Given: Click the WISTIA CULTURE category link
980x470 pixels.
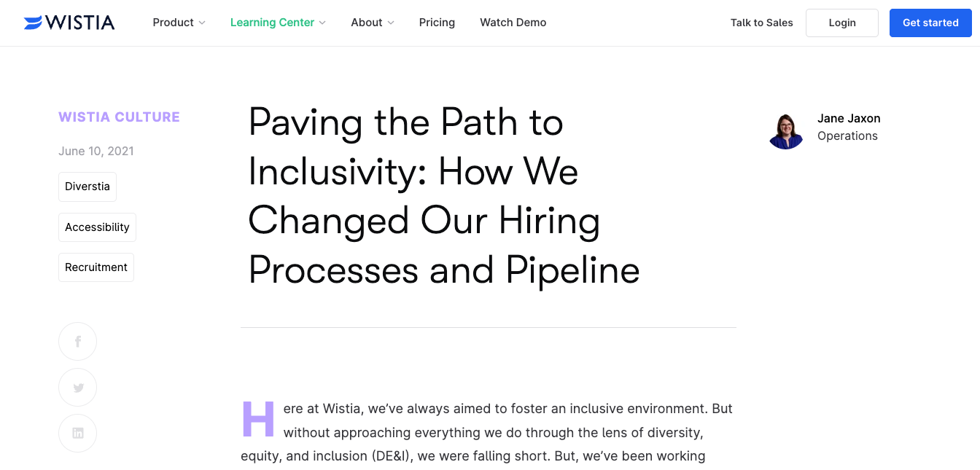Looking at the screenshot, I should pyautogui.click(x=119, y=117).
